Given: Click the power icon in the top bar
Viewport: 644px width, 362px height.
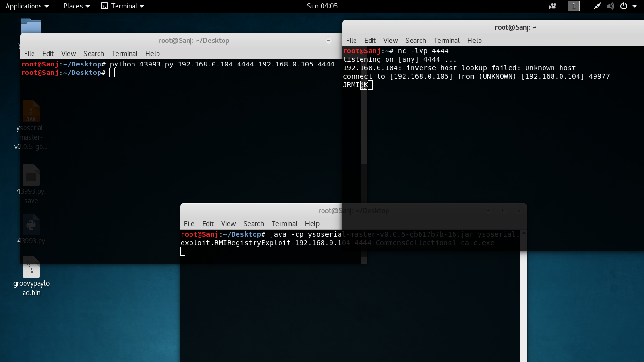Looking at the screenshot, I should 624,6.
